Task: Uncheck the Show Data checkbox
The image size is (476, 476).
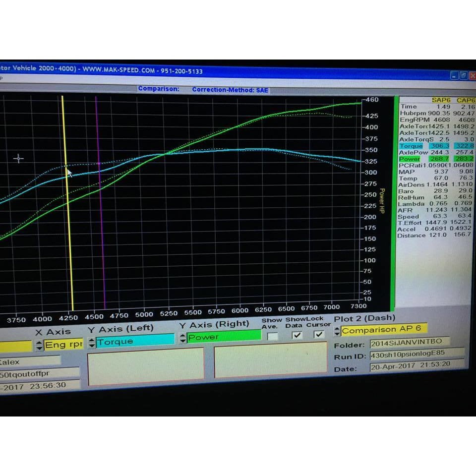Action: (x=297, y=335)
